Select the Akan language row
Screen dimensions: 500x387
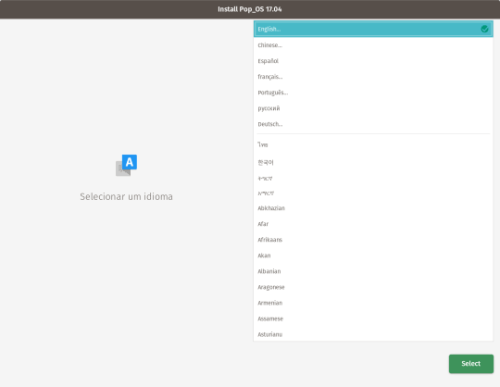373,256
